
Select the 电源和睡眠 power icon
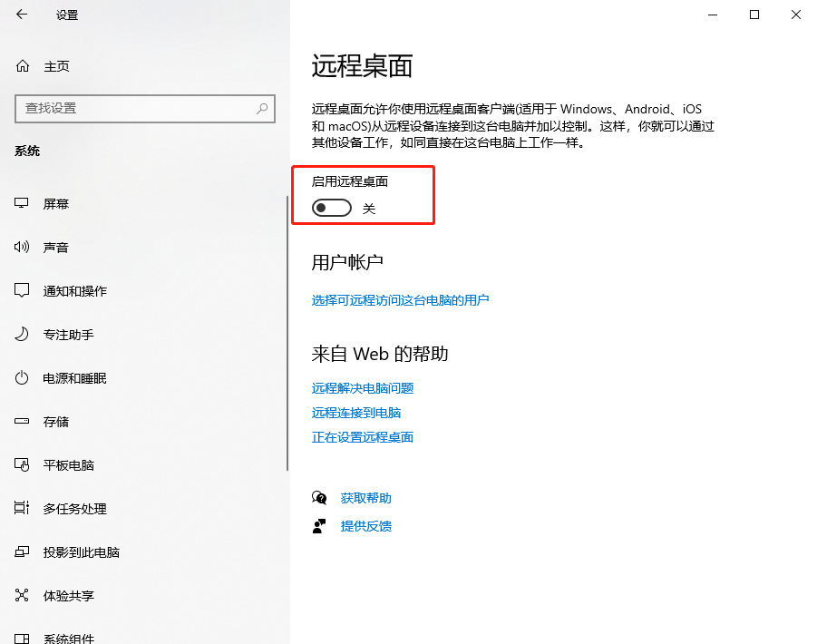coord(22,377)
